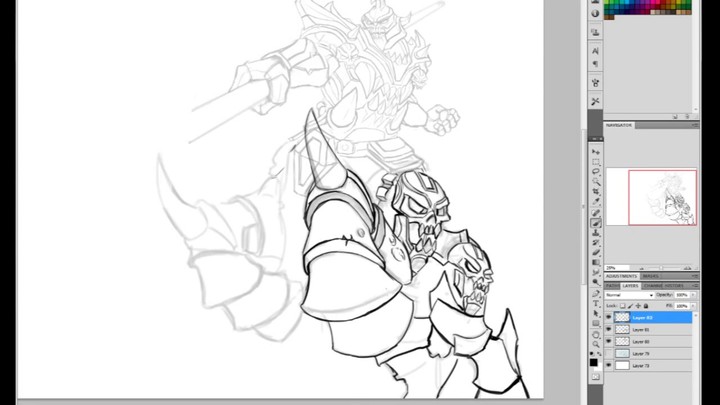The width and height of the screenshot is (720, 405).
Task: Select Layer 81 in the layers list
Action: (x=648, y=329)
